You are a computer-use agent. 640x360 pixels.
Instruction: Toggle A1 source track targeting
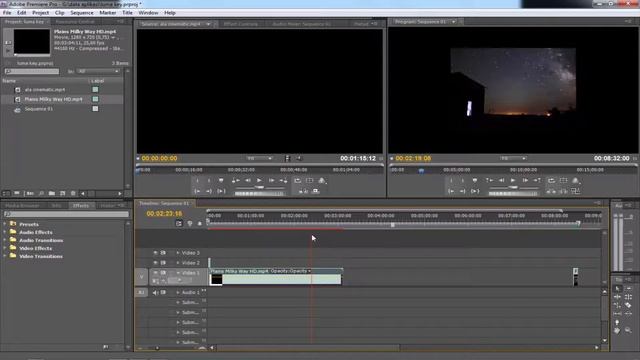coord(142,293)
